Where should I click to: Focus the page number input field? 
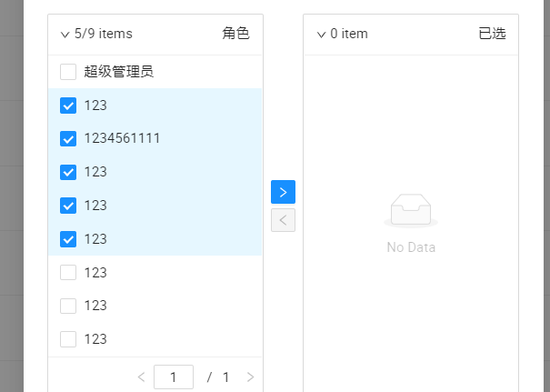[174, 377]
